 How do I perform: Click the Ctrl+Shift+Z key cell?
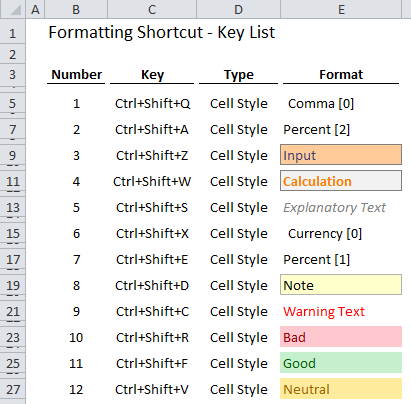click(152, 155)
